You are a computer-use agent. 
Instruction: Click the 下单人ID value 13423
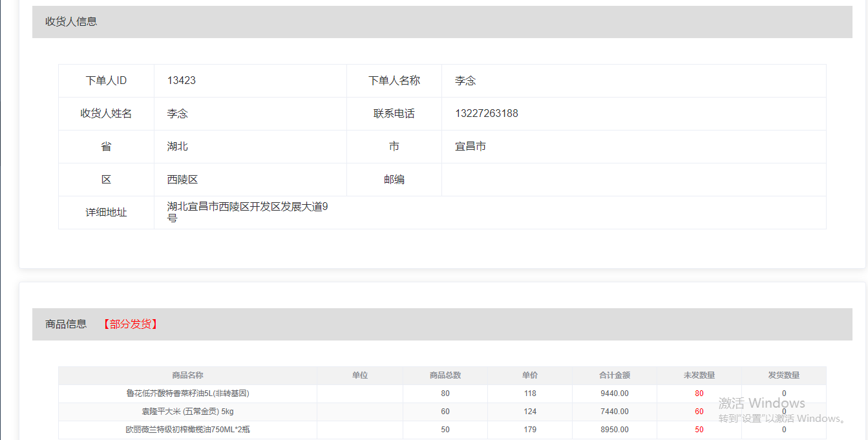coord(182,81)
